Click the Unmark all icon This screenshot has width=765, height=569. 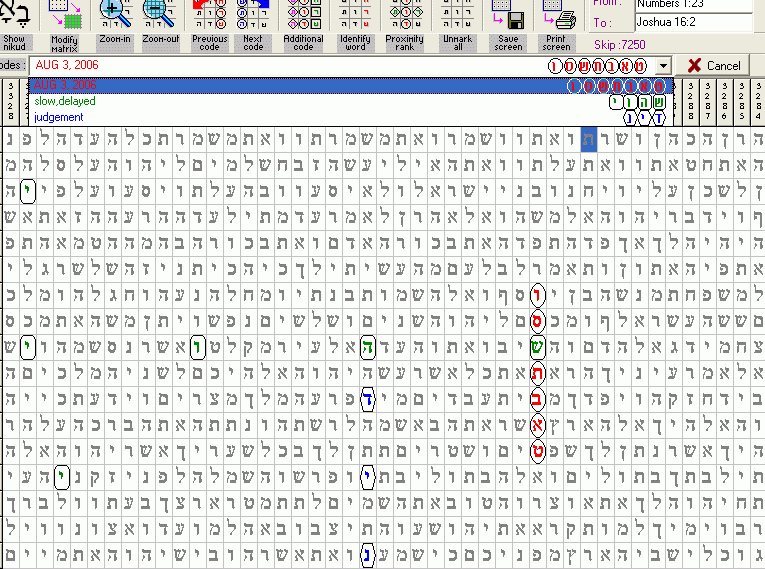point(458,15)
